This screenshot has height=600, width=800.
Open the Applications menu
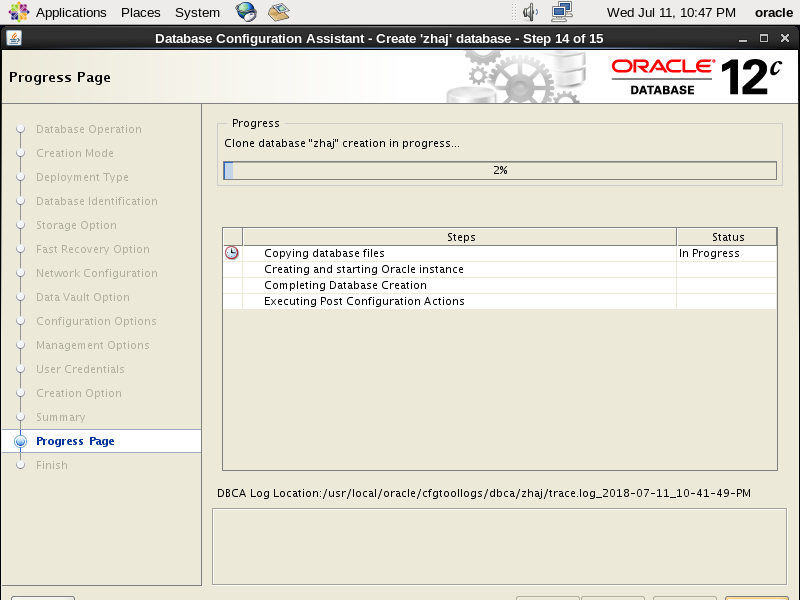point(71,12)
